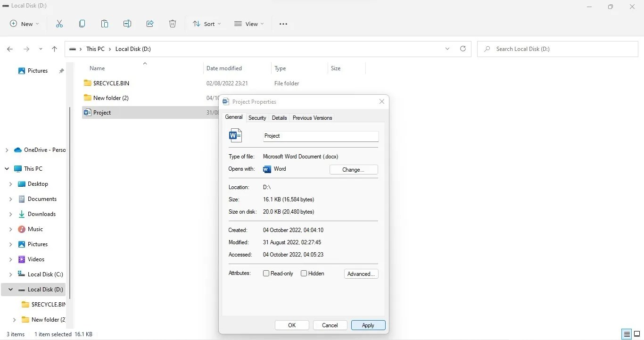
Task: Expand Local Disk (C:) in sidebar
Action: [10, 274]
